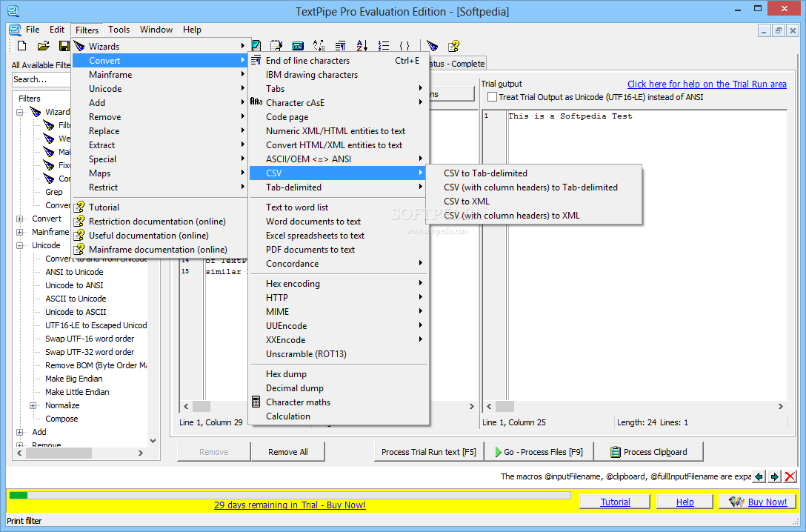The width and height of the screenshot is (806, 532).
Task: Click the notepad with pencil toolbar icon
Action: tap(276, 46)
